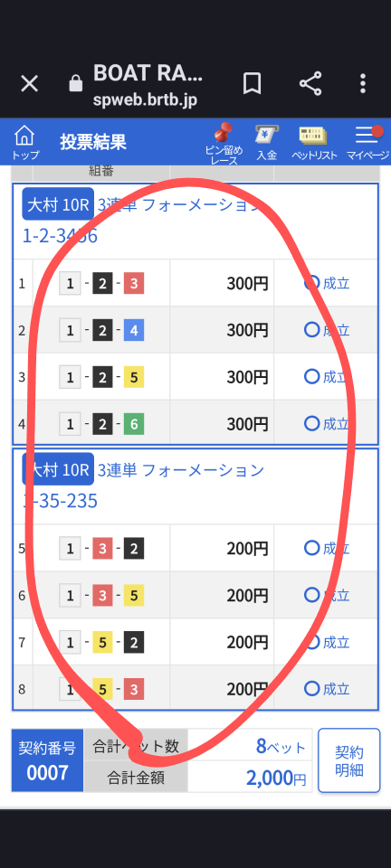Tap the yellow 5 boat chip in row 3
The image size is (391, 868).
[134, 377]
